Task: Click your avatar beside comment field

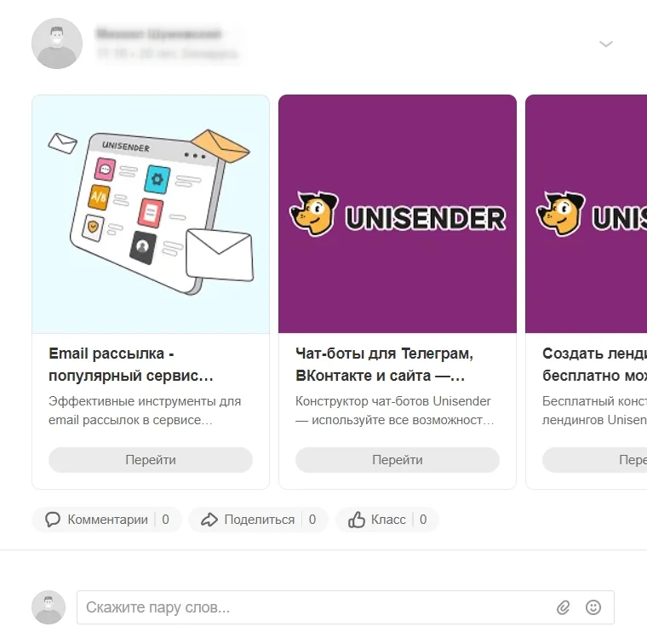Action: 49,607
